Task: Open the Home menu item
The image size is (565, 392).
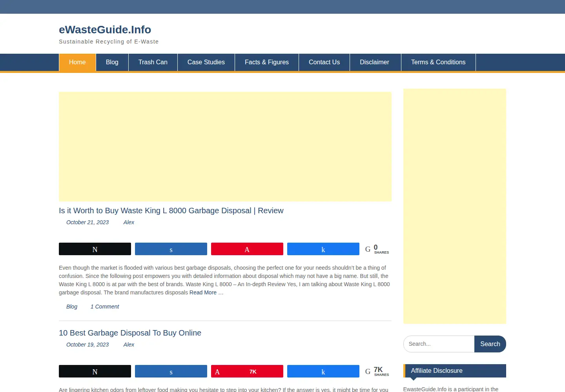Action: tap(77, 62)
